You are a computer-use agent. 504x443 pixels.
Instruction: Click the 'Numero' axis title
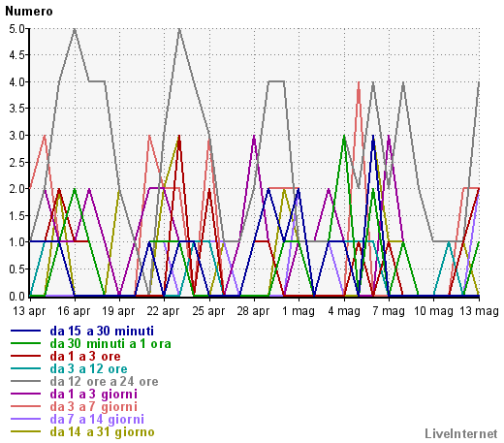pyautogui.click(x=29, y=12)
